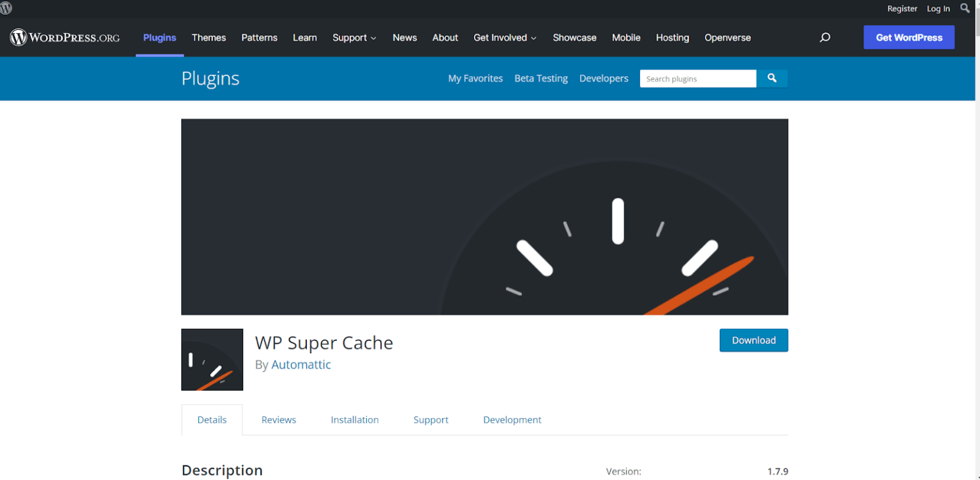Screen dimensions: 980x480
Task: Click the Download button
Action: (754, 340)
